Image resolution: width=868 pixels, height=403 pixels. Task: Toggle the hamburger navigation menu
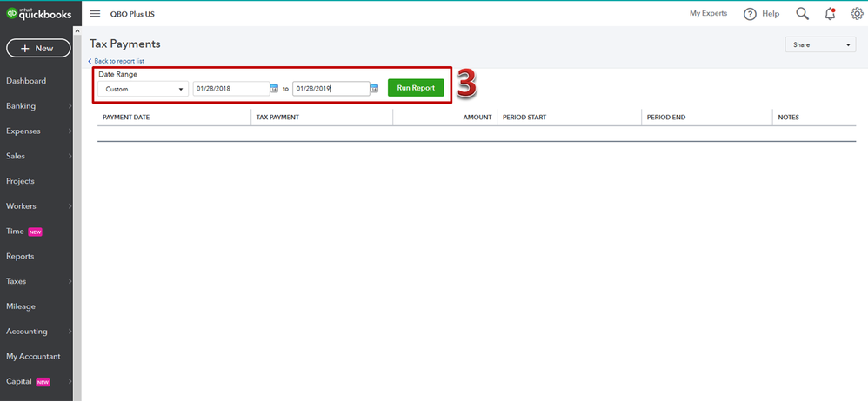[x=95, y=14]
